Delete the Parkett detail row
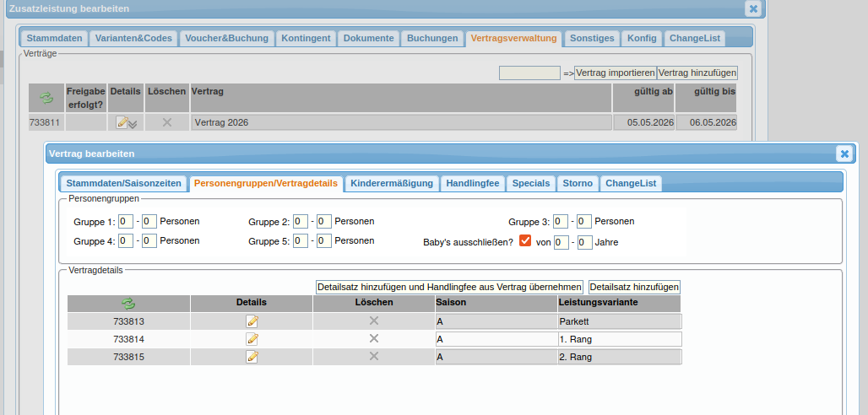Screen dimensions: 868x415 [x=374, y=321]
